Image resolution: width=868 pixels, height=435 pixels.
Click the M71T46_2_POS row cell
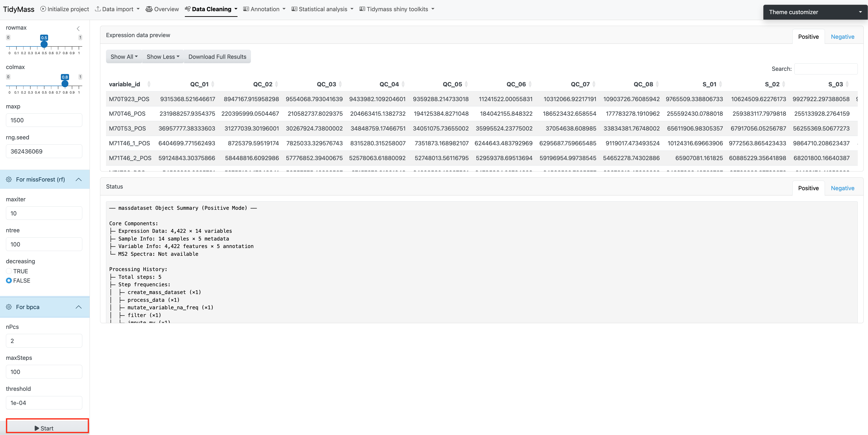click(x=130, y=158)
